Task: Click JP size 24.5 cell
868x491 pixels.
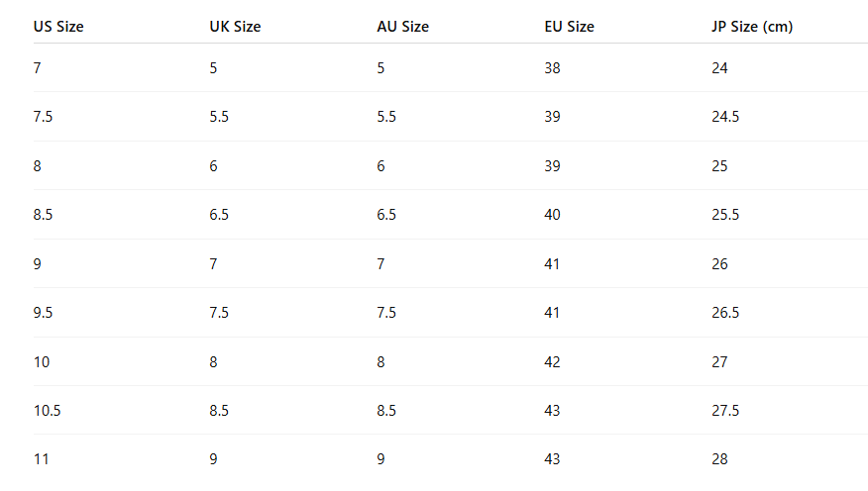Action: (x=725, y=117)
